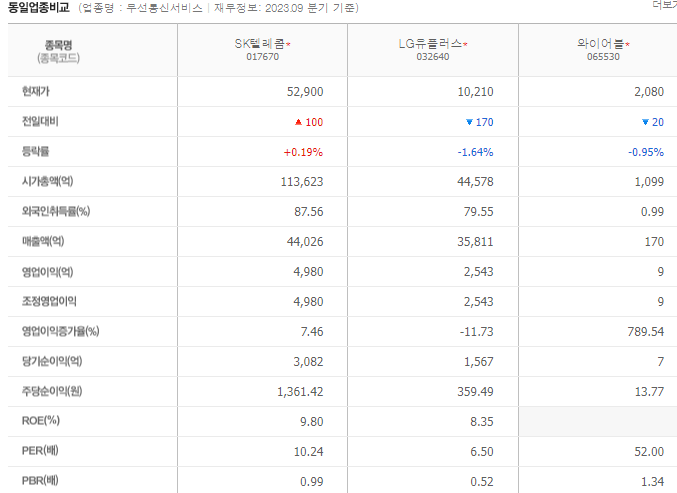Click PBR value 1.34

tap(652, 481)
